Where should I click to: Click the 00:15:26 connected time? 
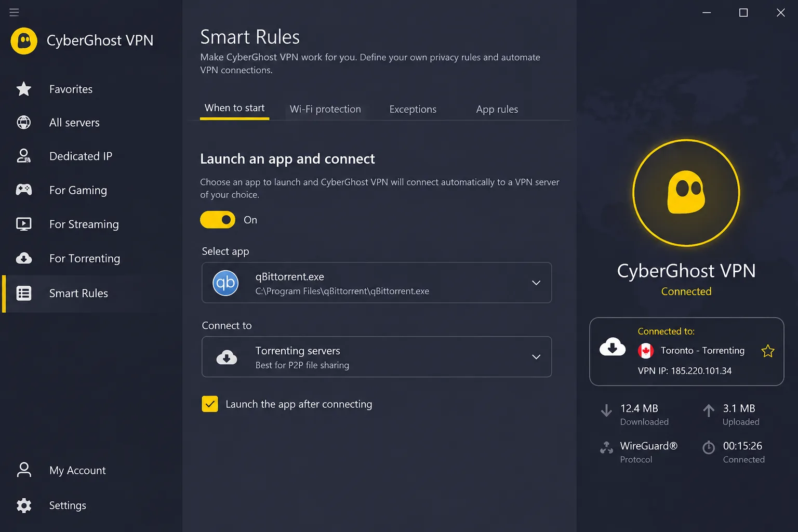tap(742, 446)
